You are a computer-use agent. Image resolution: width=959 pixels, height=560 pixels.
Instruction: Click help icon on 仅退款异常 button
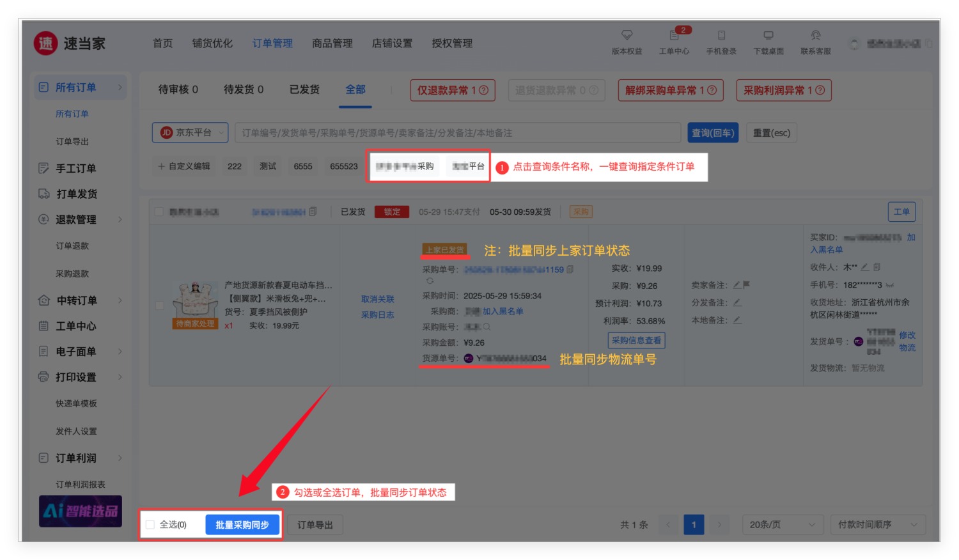(x=484, y=90)
